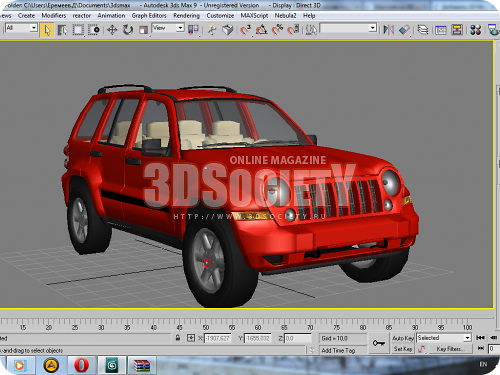Open the Create menu
The width and height of the screenshot is (500, 375).
pos(26,16)
